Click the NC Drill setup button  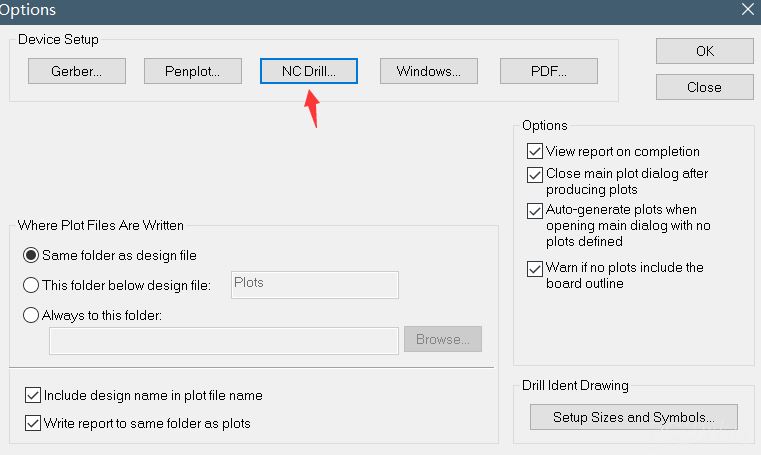pyautogui.click(x=309, y=71)
